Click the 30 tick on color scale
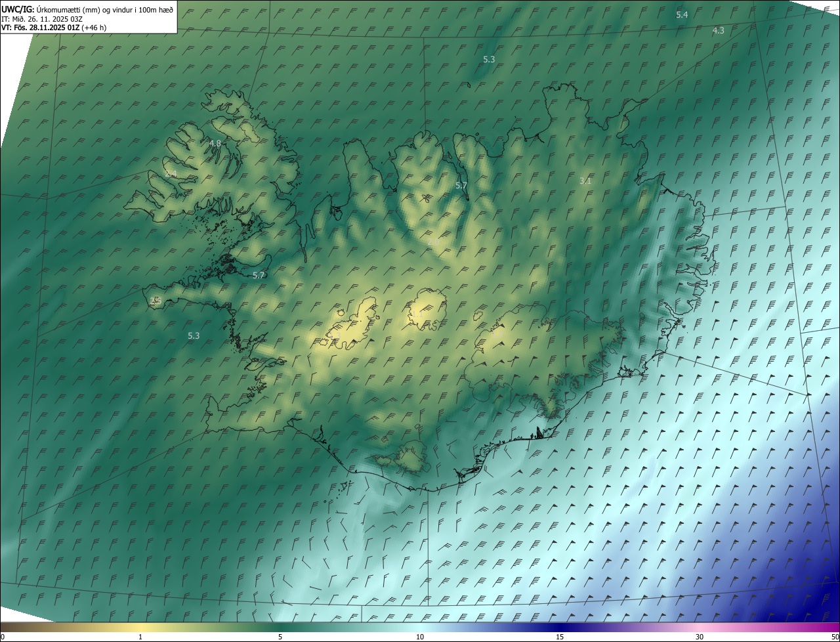Viewport: 840px width, 642px height. [700, 637]
